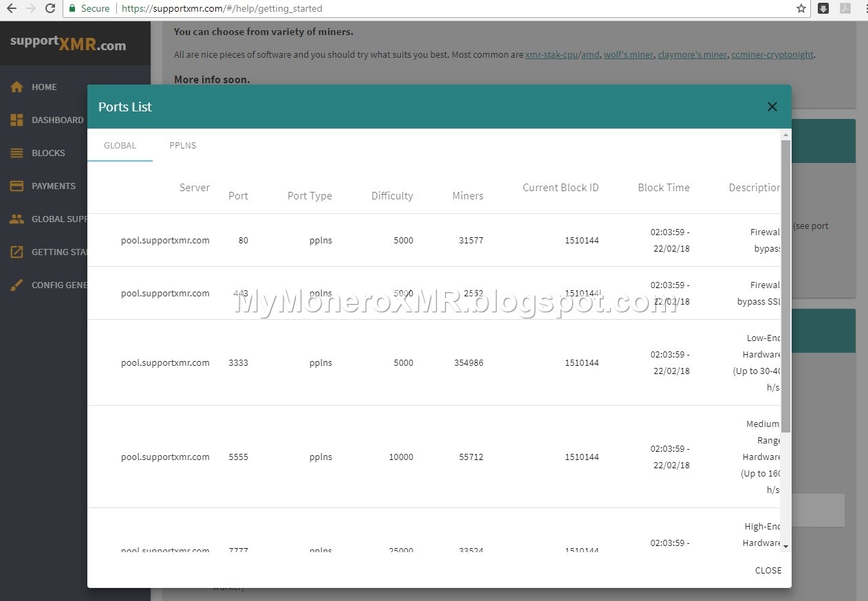Follow the wolf's miner hyperlink
Image resolution: width=868 pixels, height=601 pixels.
[628, 54]
